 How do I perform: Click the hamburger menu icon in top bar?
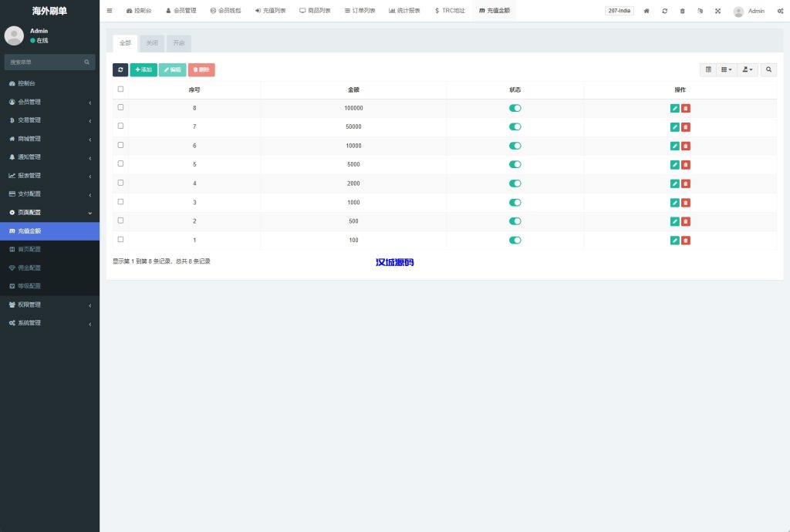tap(110, 11)
